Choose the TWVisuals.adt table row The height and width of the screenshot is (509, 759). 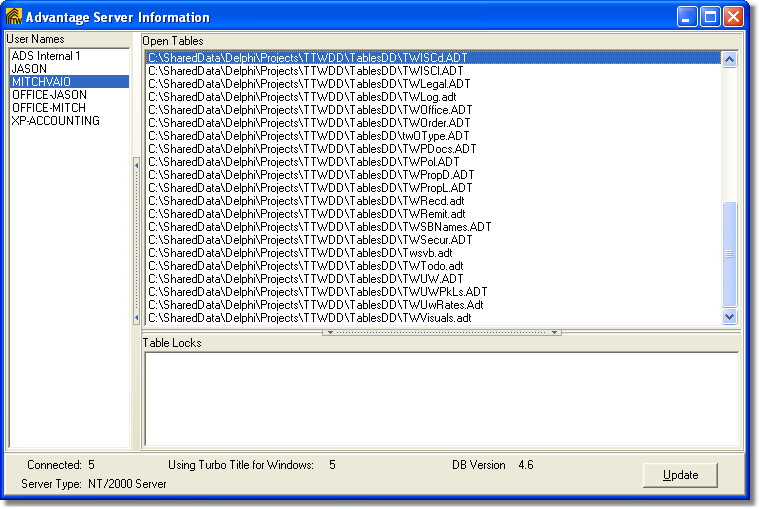309,318
